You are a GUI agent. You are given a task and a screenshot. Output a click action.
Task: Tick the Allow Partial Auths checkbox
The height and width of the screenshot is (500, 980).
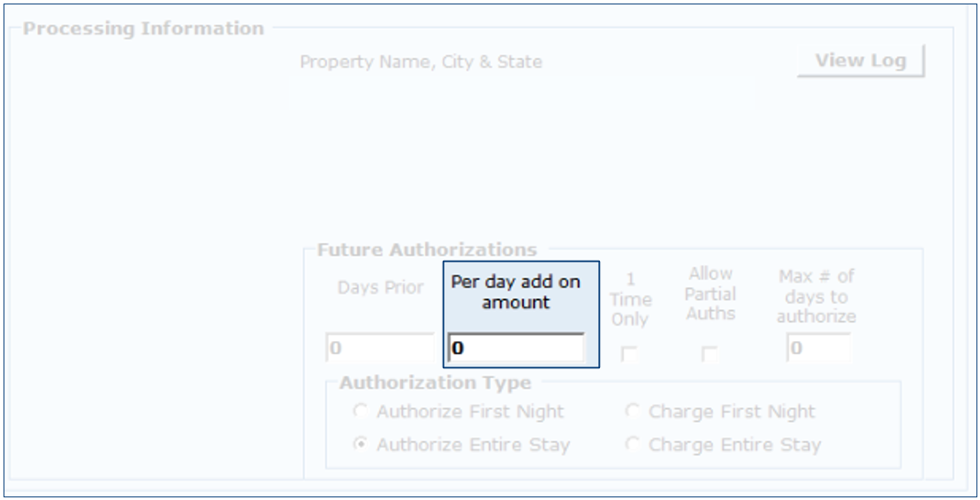(x=710, y=355)
